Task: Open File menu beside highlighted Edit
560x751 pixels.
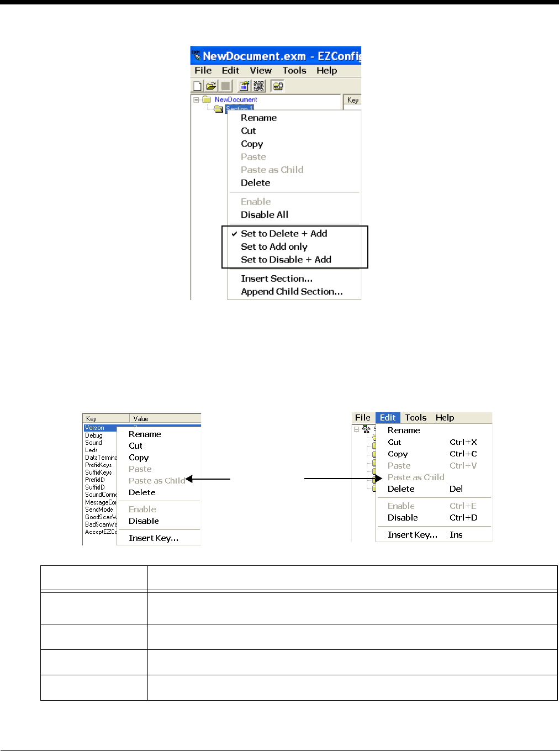Action: point(363,418)
